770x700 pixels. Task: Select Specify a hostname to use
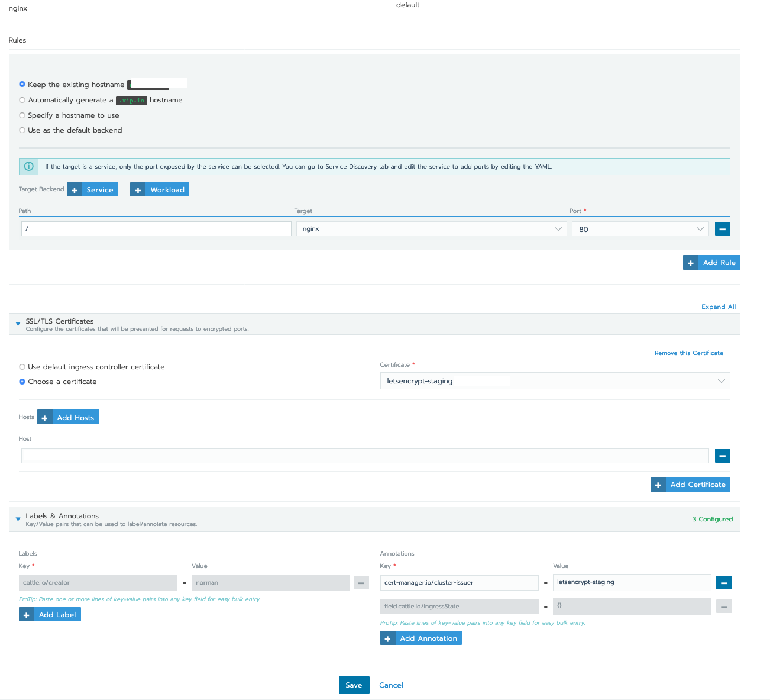pyautogui.click(x=22, y=115)
